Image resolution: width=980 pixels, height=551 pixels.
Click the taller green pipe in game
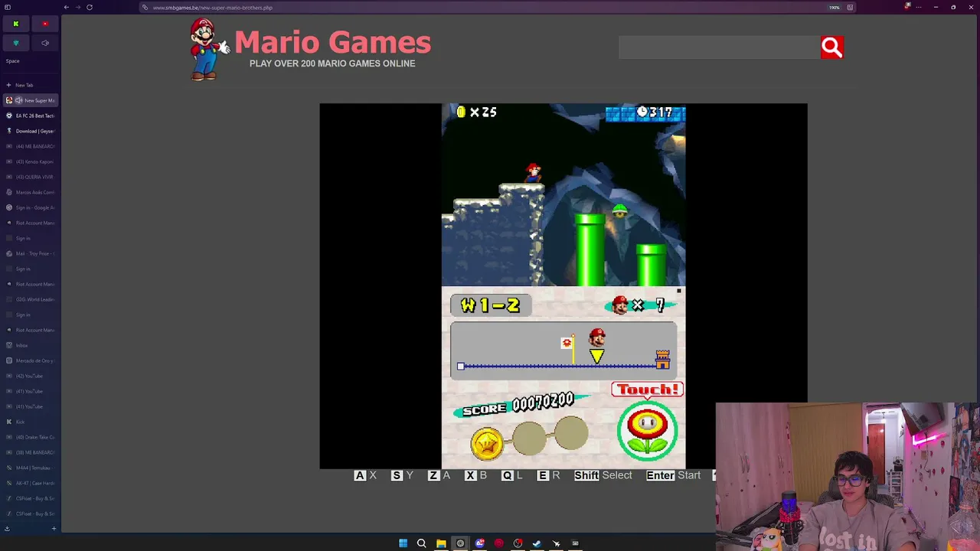coord(590,250)
